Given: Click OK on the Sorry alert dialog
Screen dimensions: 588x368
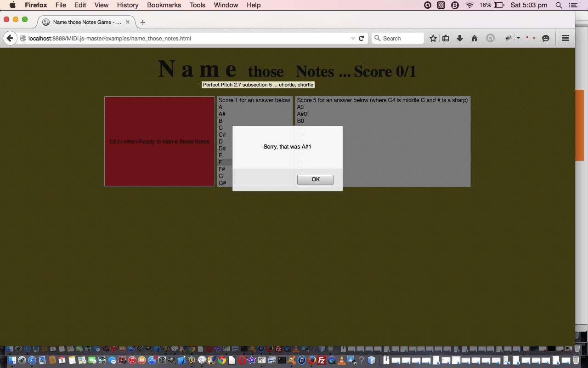Looking at the screenshot, I should (315, 179).
